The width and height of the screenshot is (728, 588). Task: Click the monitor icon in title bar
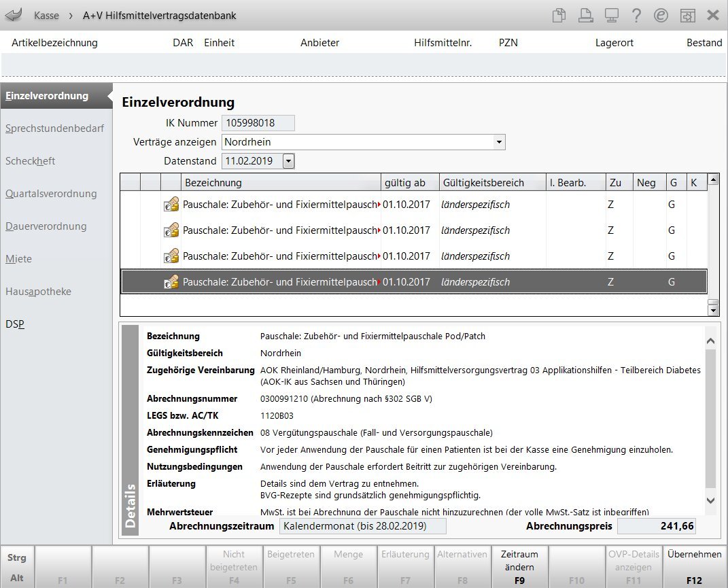611,16
